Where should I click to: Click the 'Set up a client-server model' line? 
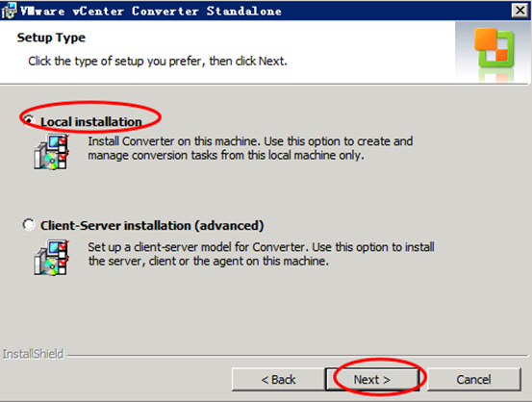262,247
